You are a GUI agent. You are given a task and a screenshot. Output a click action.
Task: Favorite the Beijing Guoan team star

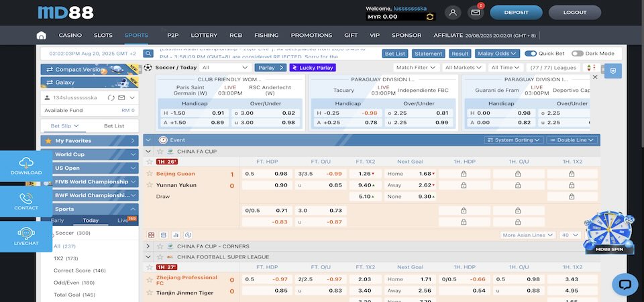tap(150, 174)
